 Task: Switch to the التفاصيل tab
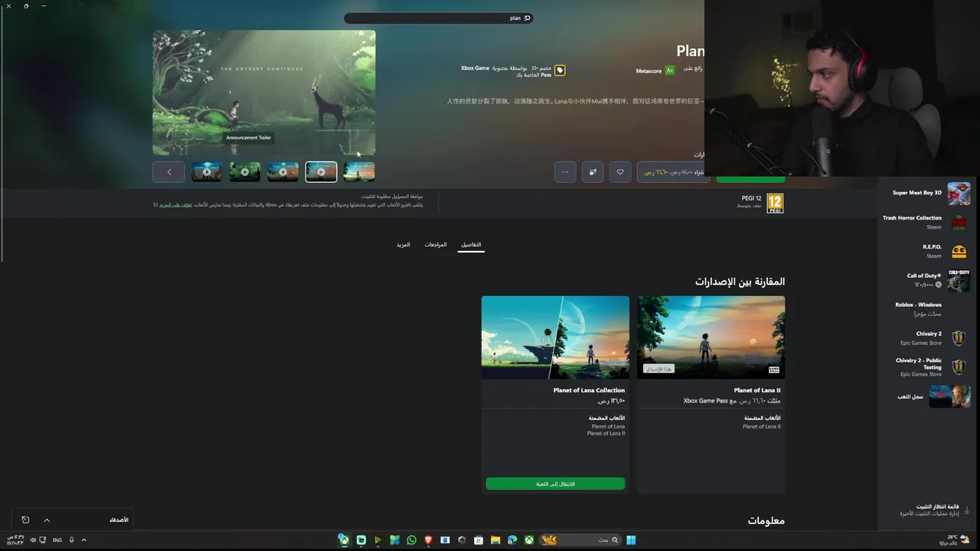point(471,245)
